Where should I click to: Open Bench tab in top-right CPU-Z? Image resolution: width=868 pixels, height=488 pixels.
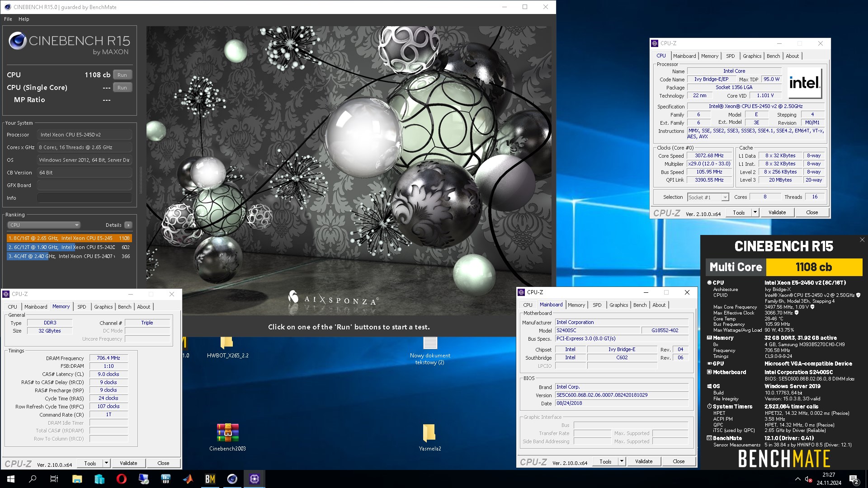(x=774, y=56)
